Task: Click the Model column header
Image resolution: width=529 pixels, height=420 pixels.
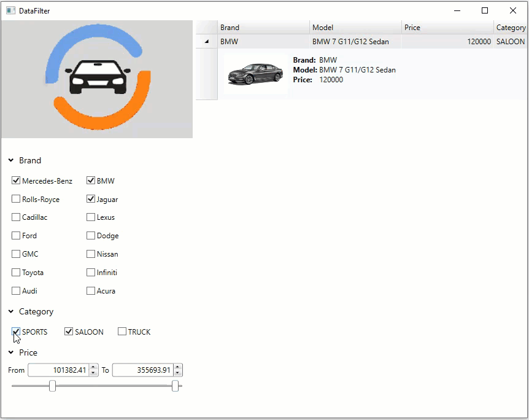Action: 355,27
